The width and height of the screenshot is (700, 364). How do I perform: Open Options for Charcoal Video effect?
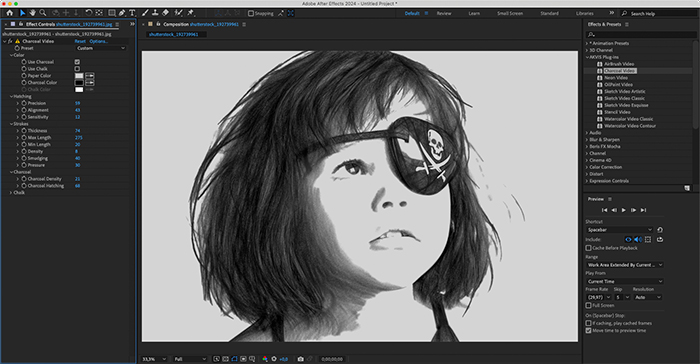point(98,41)
